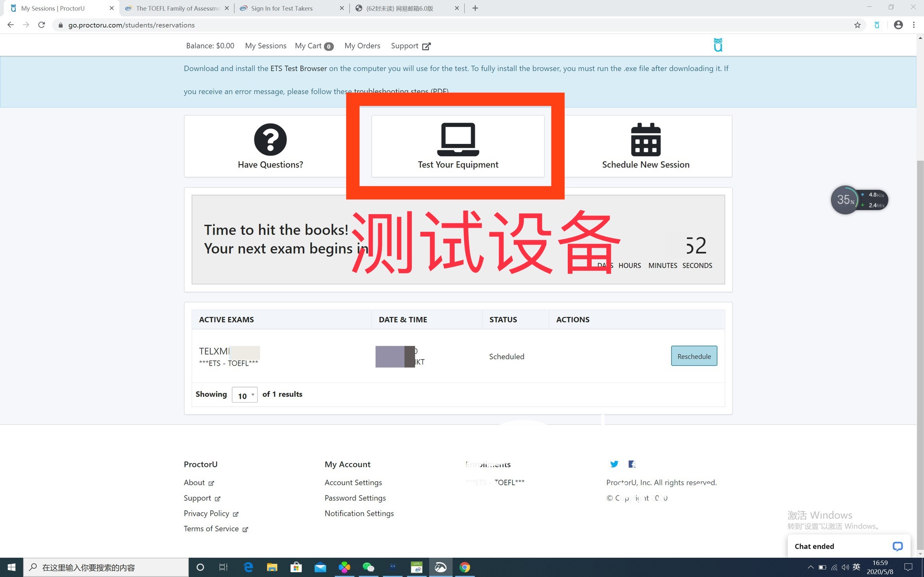Open Password Settings link

pyautogui.click(x=355, y=498)
